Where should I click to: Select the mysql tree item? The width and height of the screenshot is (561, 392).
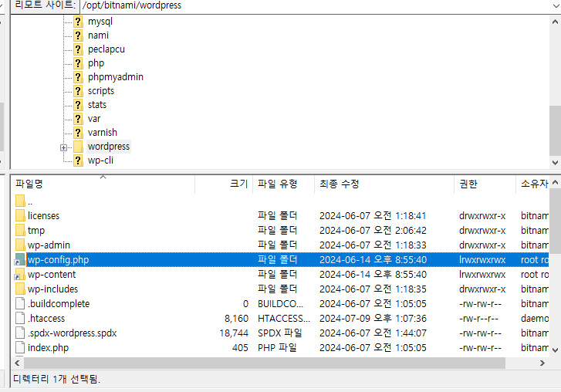coord(100,22)
